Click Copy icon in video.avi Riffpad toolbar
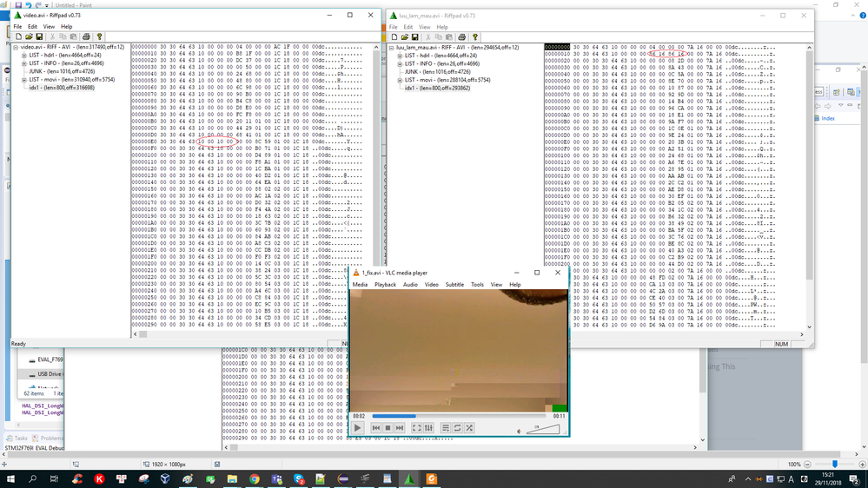Viewport: 868px width, 488px height. (63, 37)
